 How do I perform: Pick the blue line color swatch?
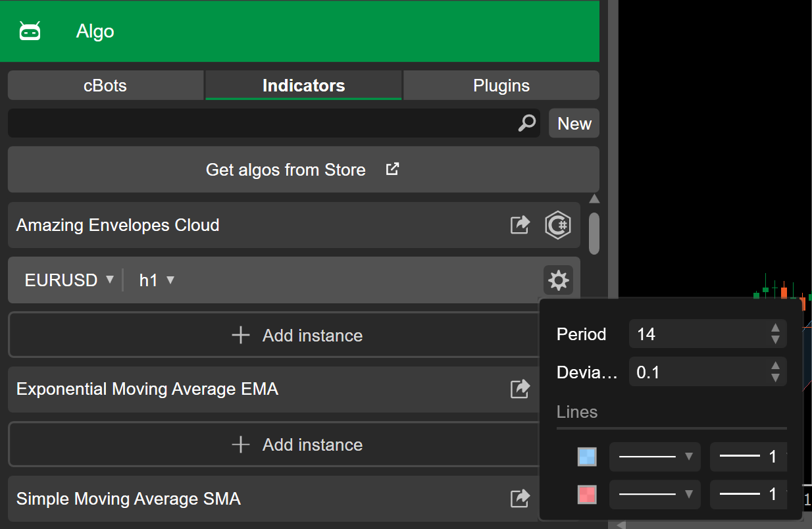[586, 457]
